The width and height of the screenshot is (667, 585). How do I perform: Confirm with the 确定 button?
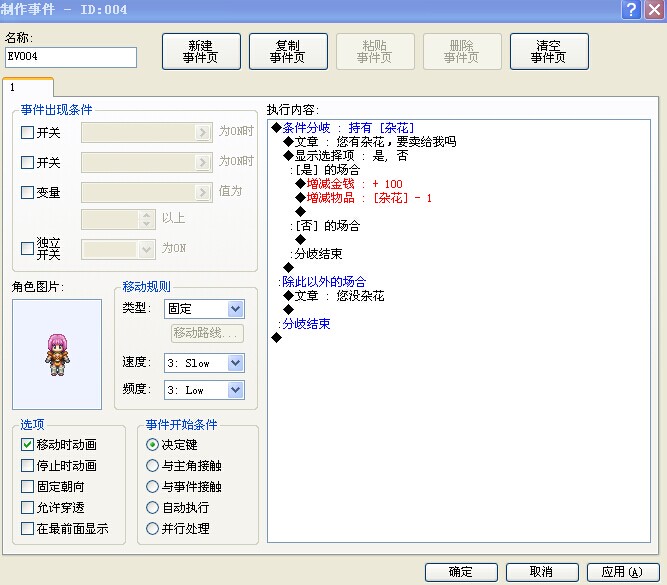[461, 572]
